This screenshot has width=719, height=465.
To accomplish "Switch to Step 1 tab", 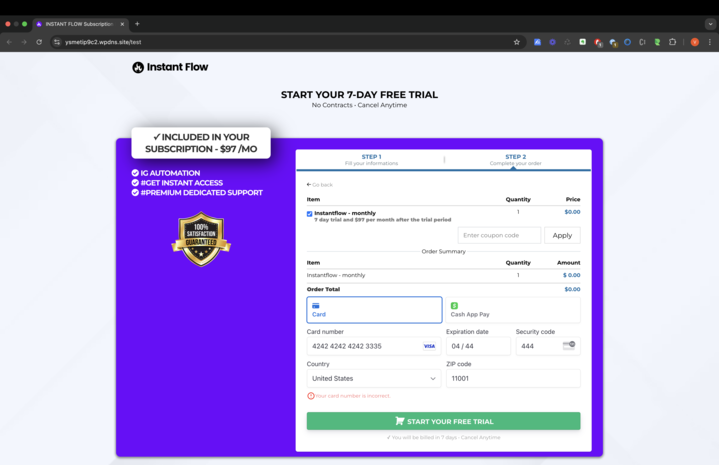I will pos(371,160).
